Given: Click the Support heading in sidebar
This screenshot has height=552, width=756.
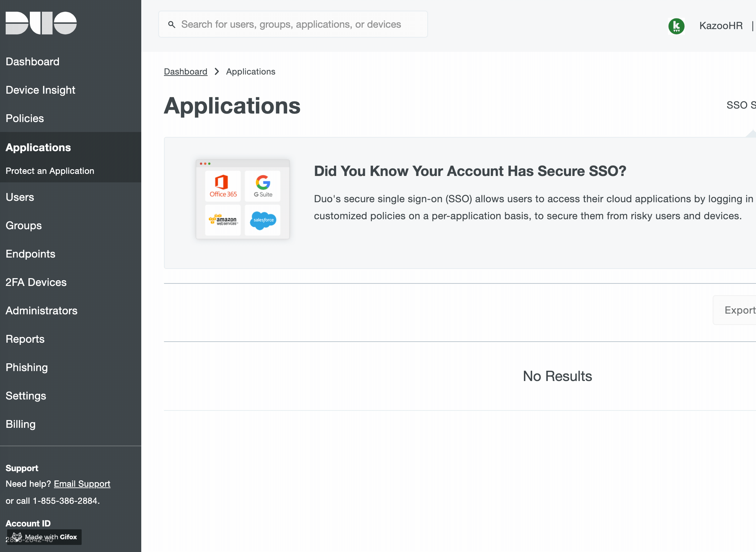Looking at the screenshot, I should click(22, 468).
